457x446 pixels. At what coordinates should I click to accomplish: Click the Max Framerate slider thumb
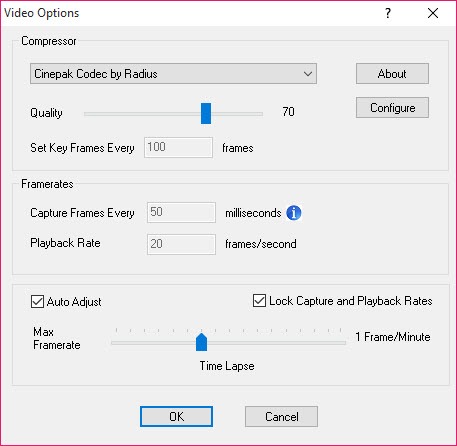[201, 342]
